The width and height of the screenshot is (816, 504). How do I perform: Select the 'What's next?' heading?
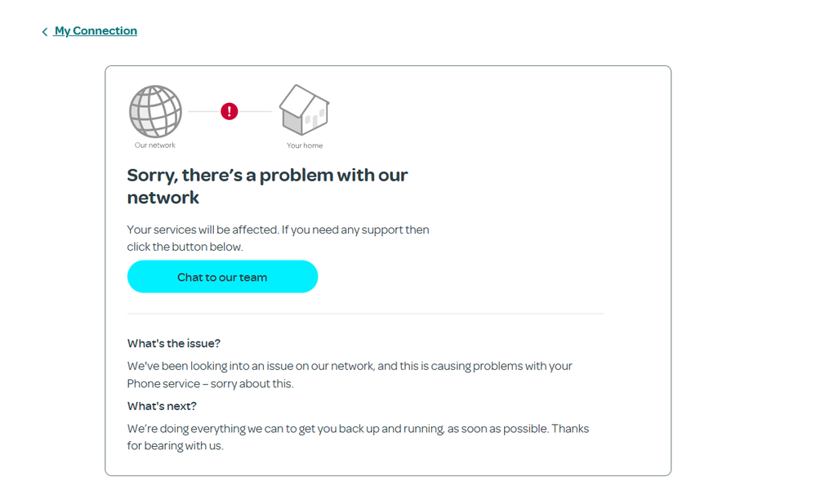click(162, 406)
